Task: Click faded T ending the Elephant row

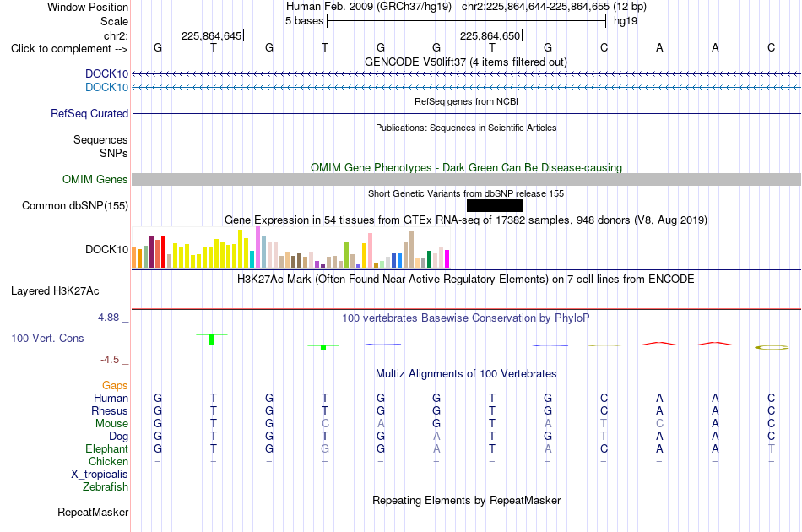Action: 772,449
